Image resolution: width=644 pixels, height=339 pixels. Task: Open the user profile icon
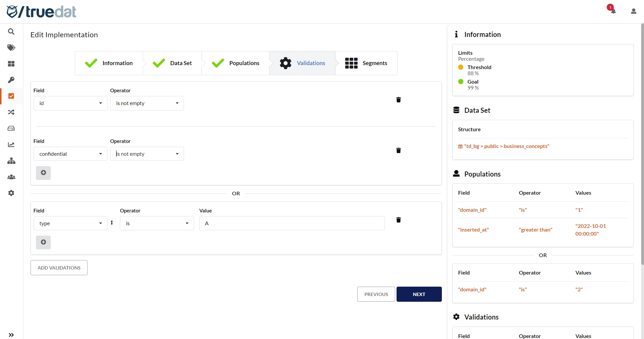(633, 11)
